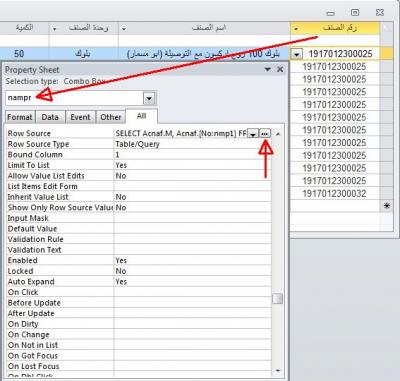400x381 pixels.
Task: Click the item number 1917012300032
Action: [334, 194]
